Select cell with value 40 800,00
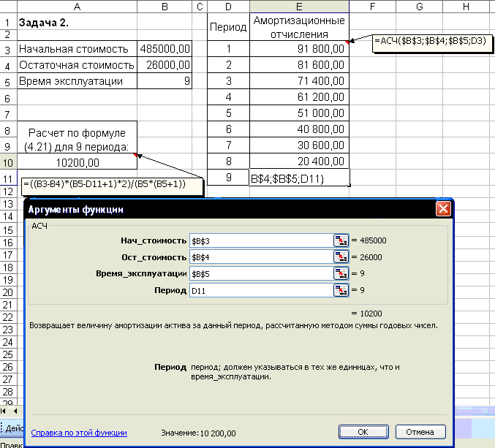495x448 pixels. tap(299, 129)
